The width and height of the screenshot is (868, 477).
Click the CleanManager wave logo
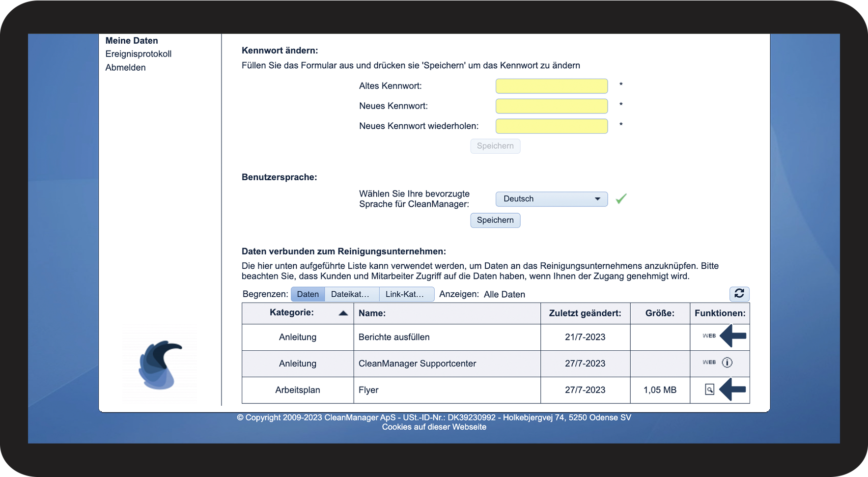click(160, 365)
